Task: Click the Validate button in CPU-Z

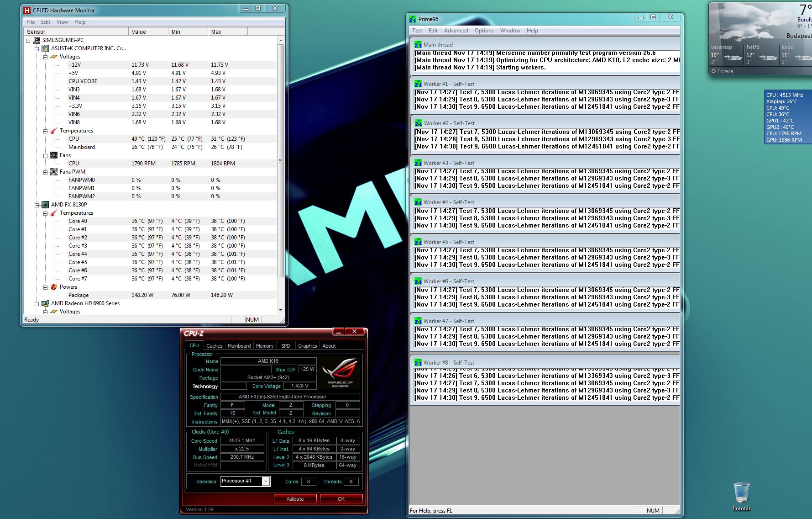Action: point(295,499)
